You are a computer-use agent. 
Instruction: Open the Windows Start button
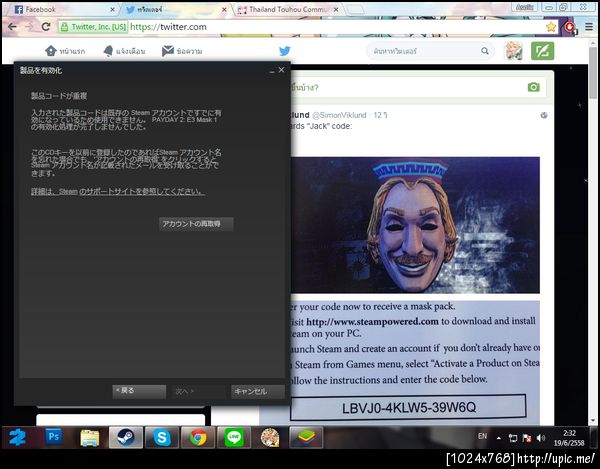tap(18, 437)
